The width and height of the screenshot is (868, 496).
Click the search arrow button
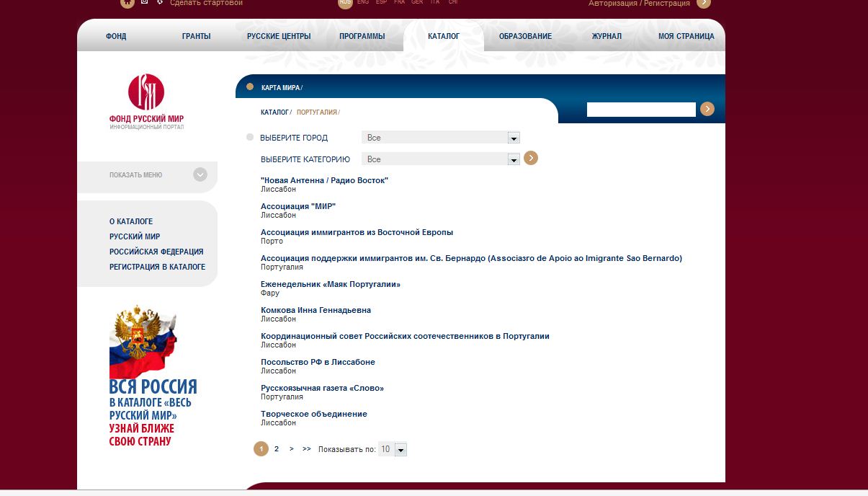pyautogui.click(x=707, y=109)
